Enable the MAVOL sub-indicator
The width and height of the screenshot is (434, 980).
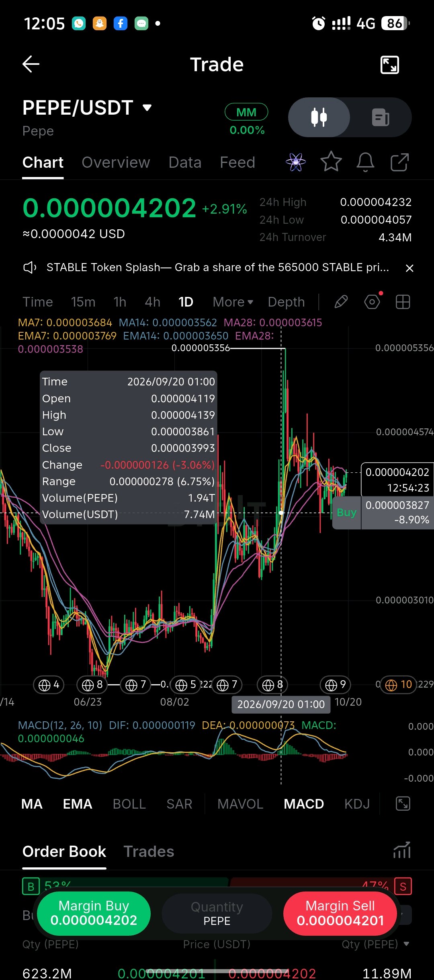tap(240, 804)
